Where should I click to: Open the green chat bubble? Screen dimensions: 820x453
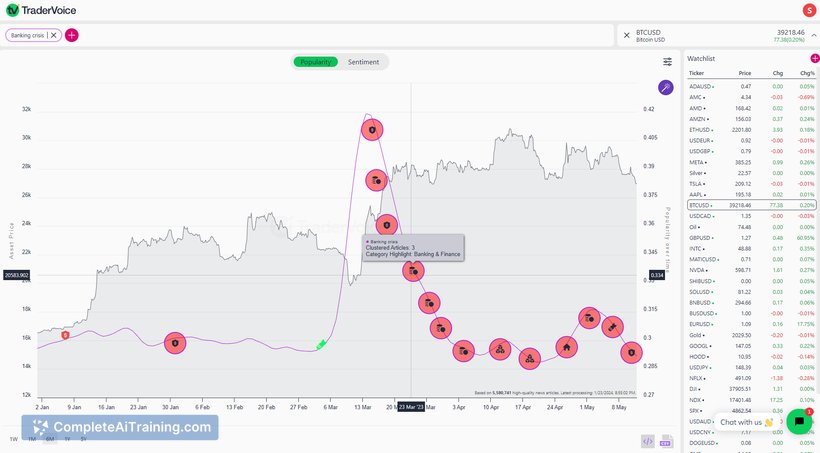click(x=799, y=422)
